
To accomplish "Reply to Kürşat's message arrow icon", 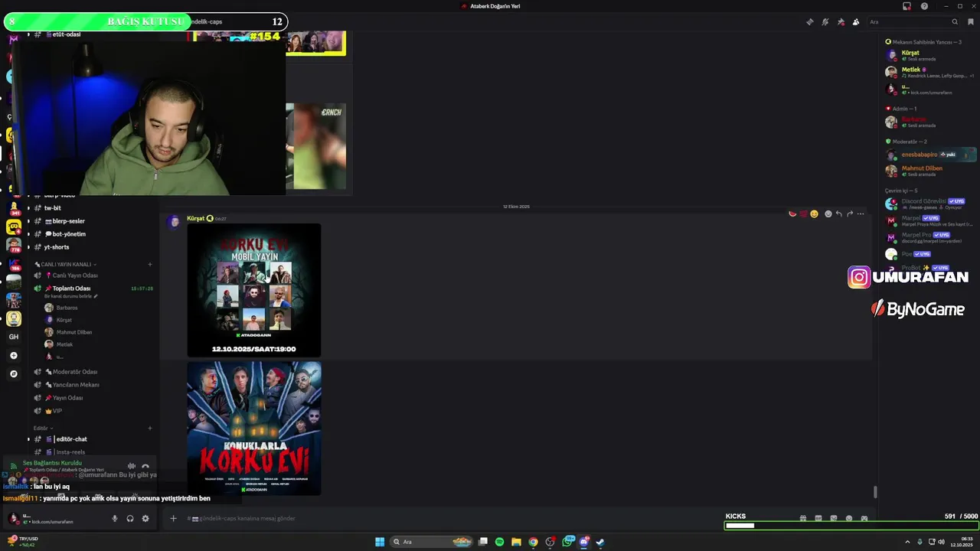I will click(839, 214).
